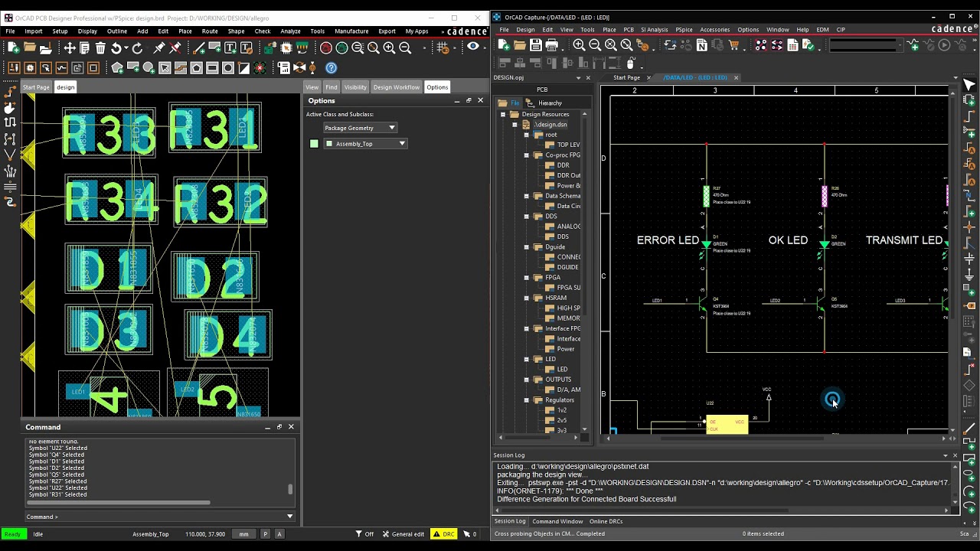Click the add text T icon in PCB toolbar
This screenshot has width=980, height=551.
[x=230, y=47]
